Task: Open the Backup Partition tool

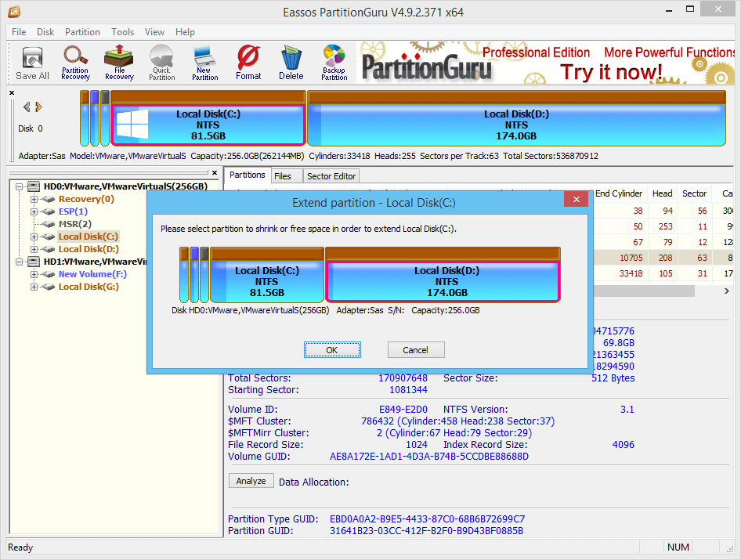Action: click(334, 63)
